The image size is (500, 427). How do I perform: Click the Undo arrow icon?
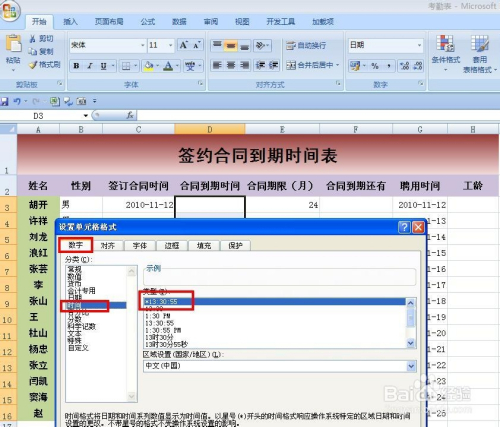[17, 101]
